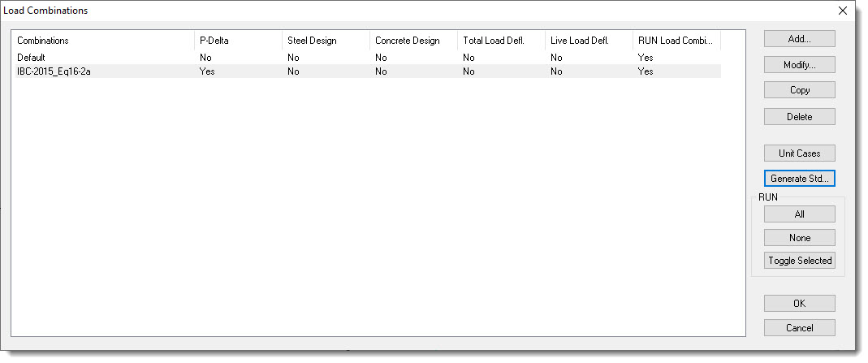This screenshot has height=363, width=868.
Task: Open the Unit Cases dialog
Action: tap(799, 153)
